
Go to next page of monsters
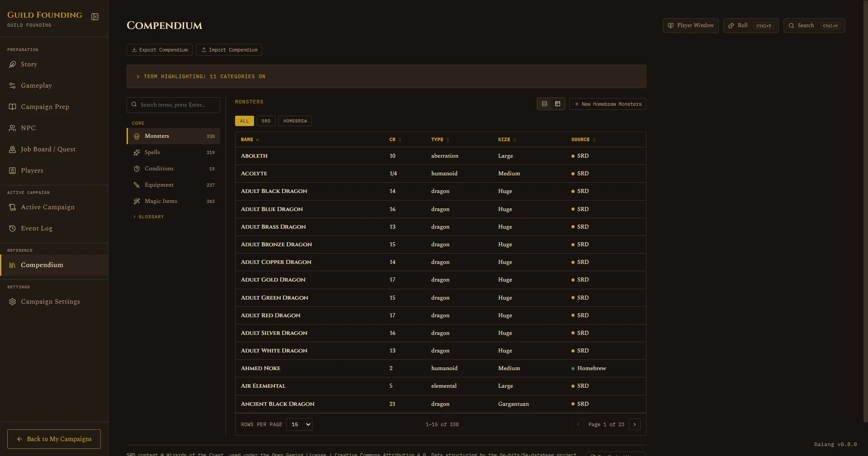[635, 424]
